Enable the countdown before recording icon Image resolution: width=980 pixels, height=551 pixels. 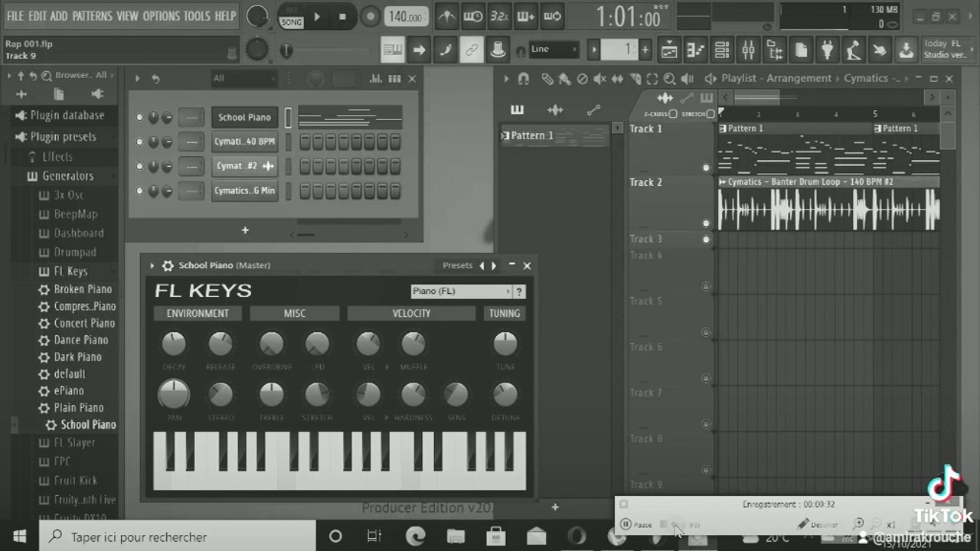(499, 16)
